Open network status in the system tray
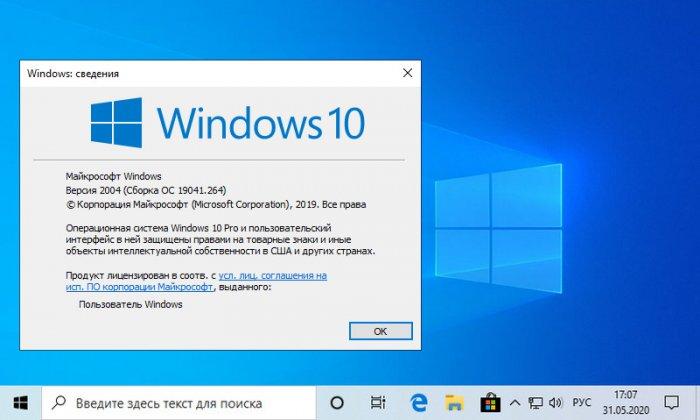Image resolution: width=700 pixels, height=420 pixels. point(535,403)
